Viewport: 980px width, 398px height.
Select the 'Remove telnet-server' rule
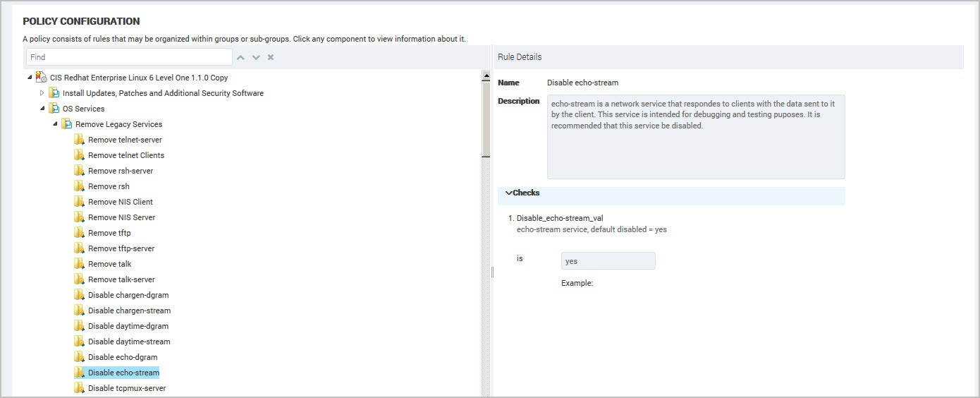click(125, 140)
